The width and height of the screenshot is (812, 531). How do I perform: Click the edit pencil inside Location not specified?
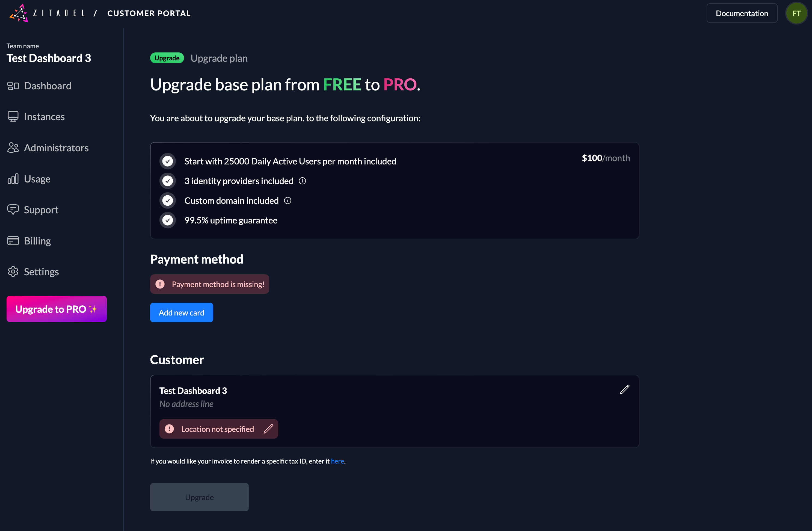pyautogui.click(x=269, y=429)
